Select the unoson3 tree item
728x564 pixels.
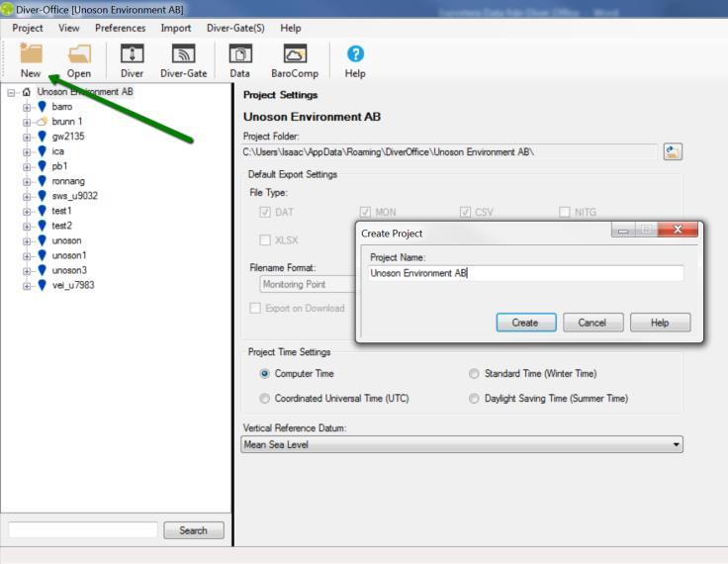click(69, 270)
